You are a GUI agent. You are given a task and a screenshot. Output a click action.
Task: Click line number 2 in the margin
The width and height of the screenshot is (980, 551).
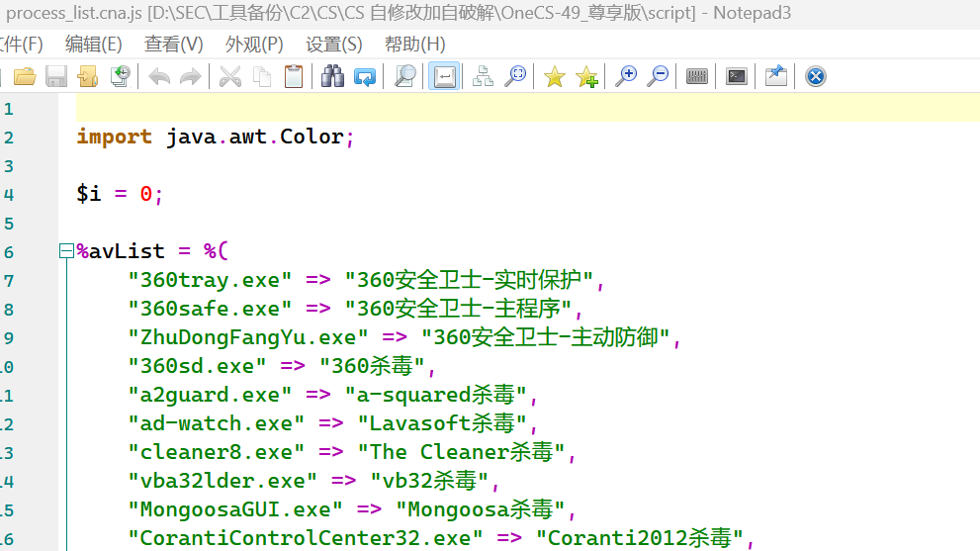[9, 138]
